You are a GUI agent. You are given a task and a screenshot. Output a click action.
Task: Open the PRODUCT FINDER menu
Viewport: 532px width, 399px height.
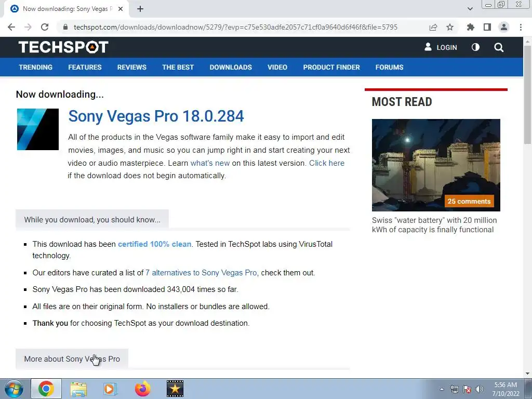click(x=331, y=67)
